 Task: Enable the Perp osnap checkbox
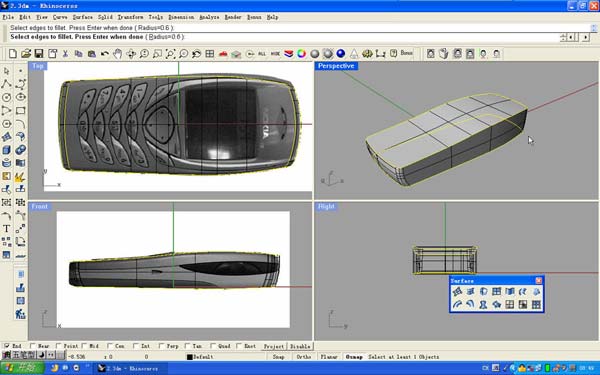pos(161,346)
